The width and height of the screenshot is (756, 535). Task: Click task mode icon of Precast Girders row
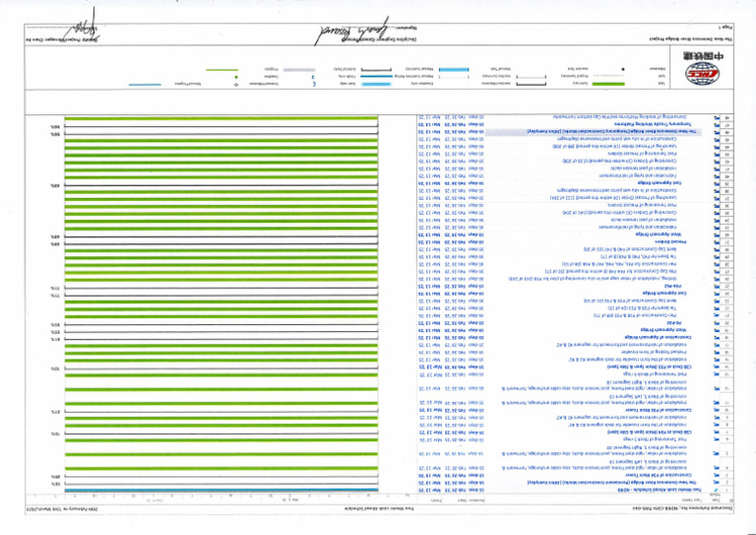pos(716,241)
